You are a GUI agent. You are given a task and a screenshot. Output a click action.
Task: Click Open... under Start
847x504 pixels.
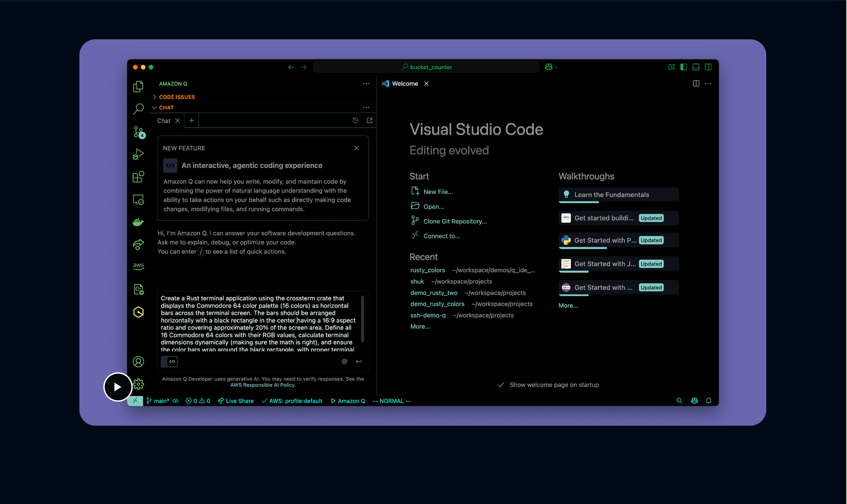pyautogui.click(x=428, y=206)
